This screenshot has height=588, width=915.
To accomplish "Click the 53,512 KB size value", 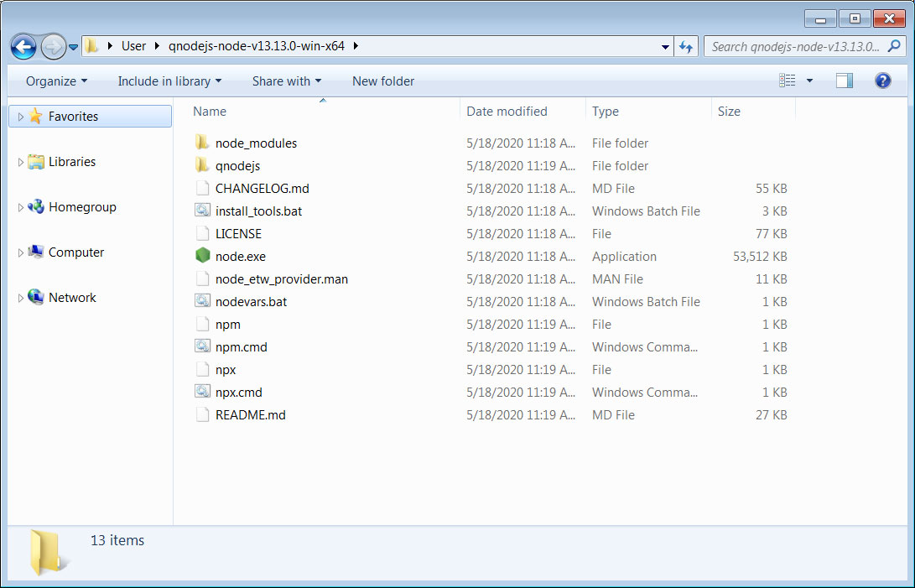I will click(x=760, y=257).
